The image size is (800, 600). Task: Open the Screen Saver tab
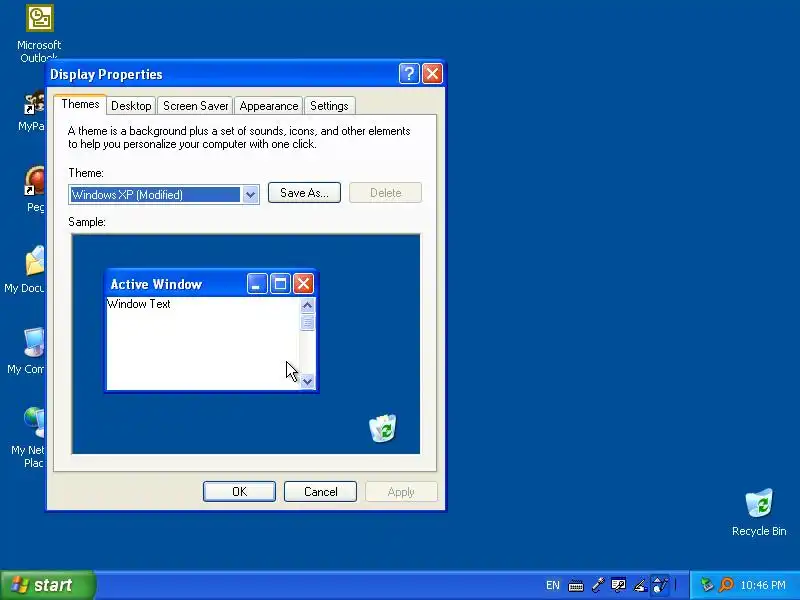coord(195,106)
